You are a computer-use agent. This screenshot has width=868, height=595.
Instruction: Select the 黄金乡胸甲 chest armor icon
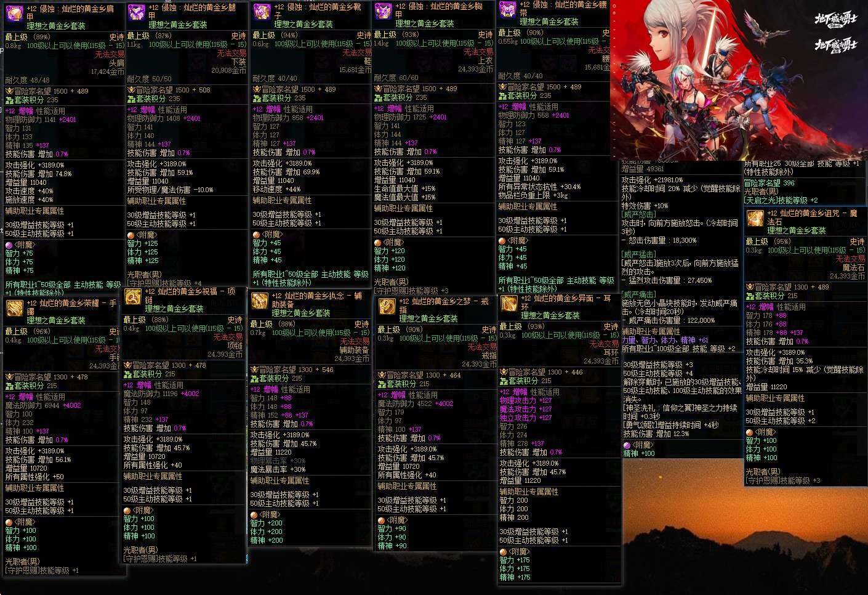click(384, 11)
